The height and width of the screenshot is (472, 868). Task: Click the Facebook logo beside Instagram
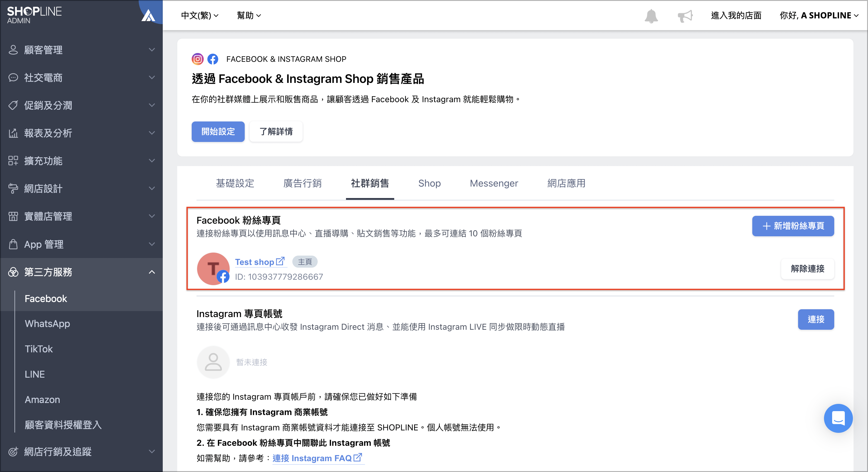pos(212,59)
